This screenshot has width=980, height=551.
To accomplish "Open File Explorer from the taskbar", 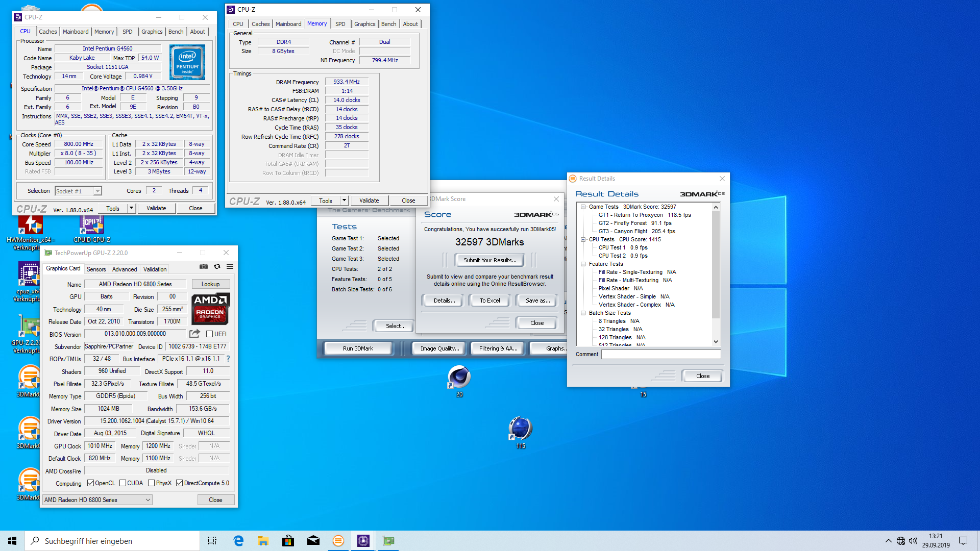I will (263, 541).
